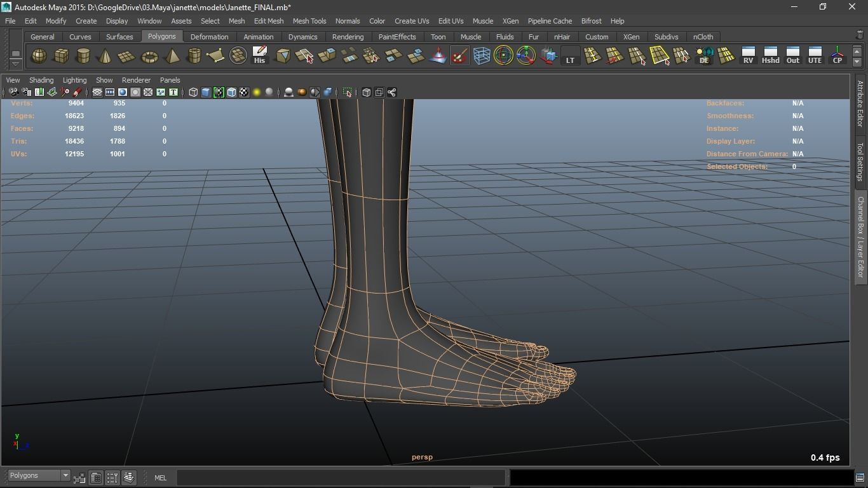Screen dimensions: 868x488
Task: Click the Hshd Hypershade shelf icon
Action: (x=770, y=56)
